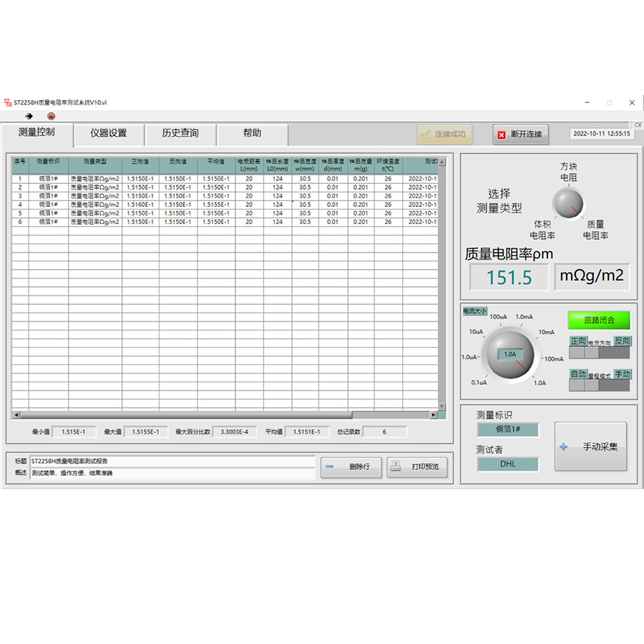This screenshot has height=644, width=644.
Task: Click the green check icon on 连接成功
Action: tap(426, 134)
